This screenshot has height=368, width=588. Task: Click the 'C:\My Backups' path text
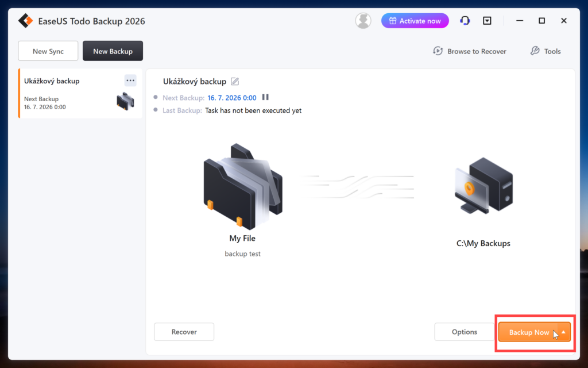pos(483,243)
